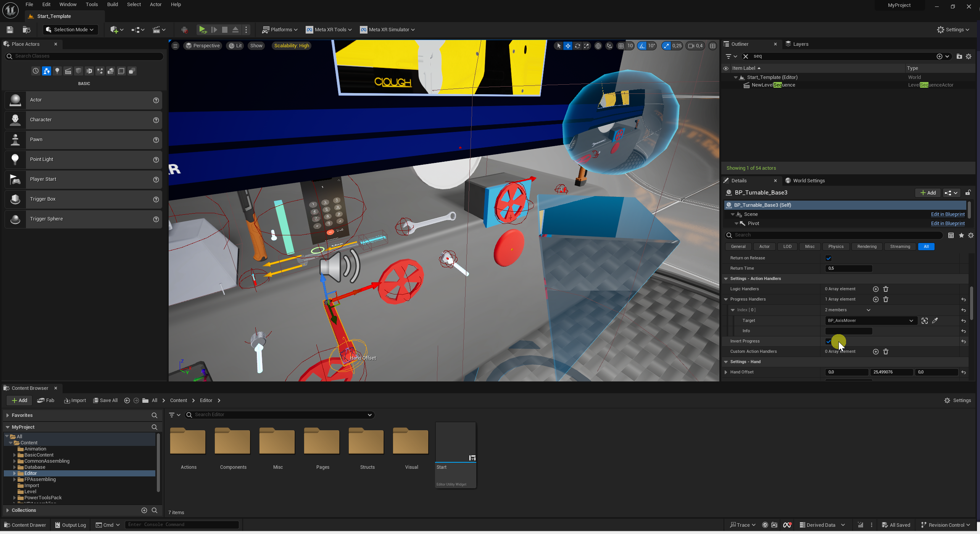980x534 pixels.
Task: Select the rotate transform tool in viewport
Action: (577, 46)
